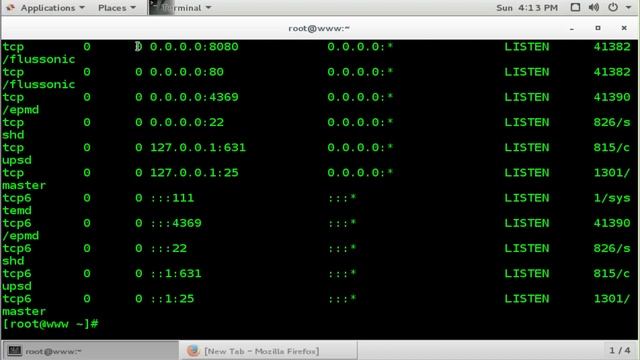Click the :::22 address text
This screenshot has width=640, height=360.
click(168, 248)
